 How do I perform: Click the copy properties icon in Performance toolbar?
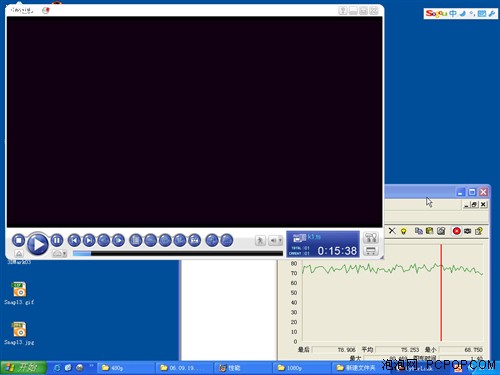coord(419,231)
